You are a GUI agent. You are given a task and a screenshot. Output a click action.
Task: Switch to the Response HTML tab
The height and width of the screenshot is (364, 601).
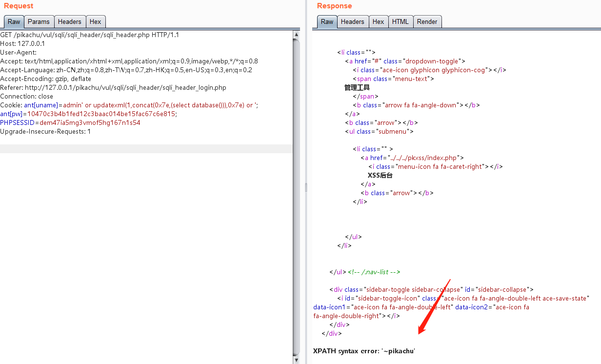[x=401, y=21]
